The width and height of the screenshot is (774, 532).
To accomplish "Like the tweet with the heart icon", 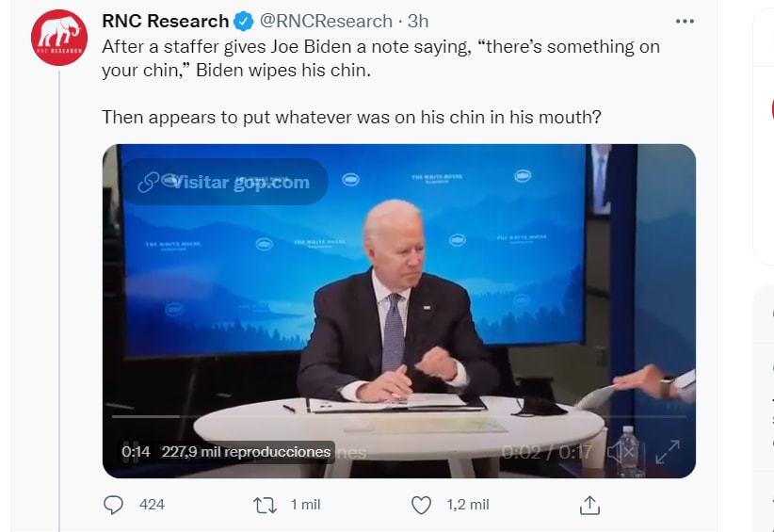I will click(x=422, y=505).
